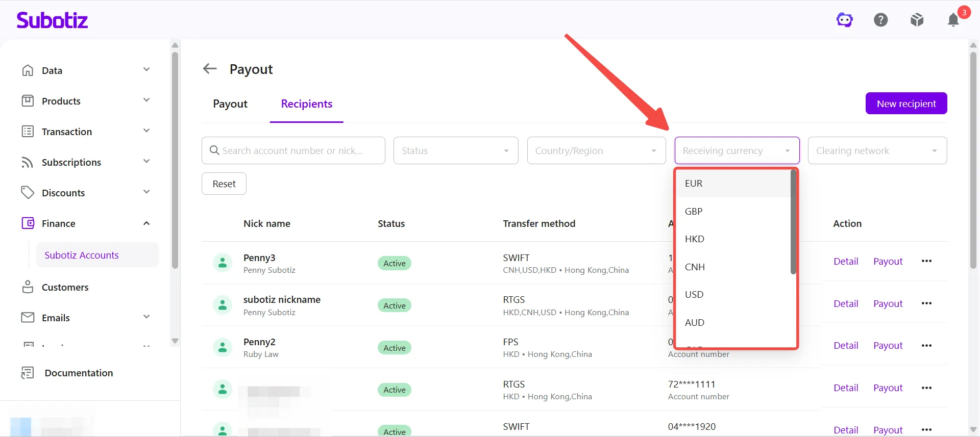
Task: Click the Nick name column header
Action: tap(267, 223)
